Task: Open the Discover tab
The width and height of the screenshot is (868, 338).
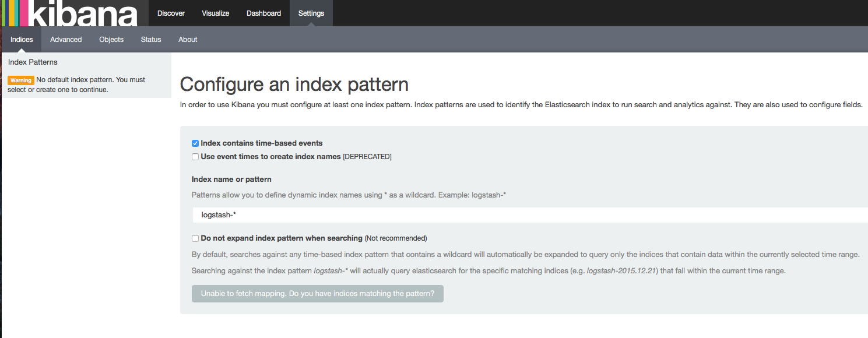Action: (x=171, y=13)
